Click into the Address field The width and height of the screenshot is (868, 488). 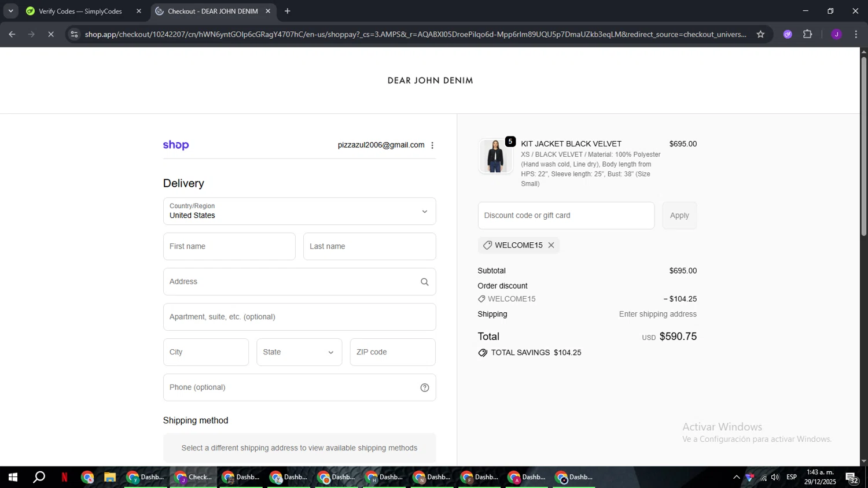coord(299,282)
